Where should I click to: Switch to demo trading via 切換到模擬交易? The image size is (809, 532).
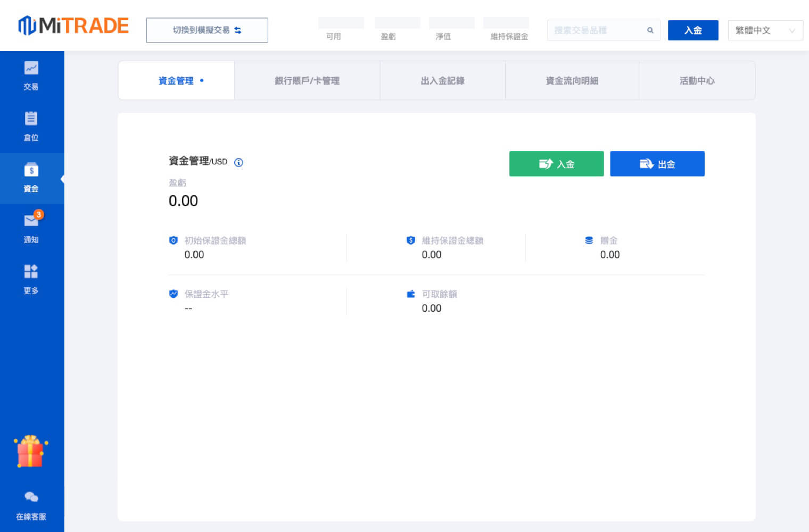(x=207, y=30)
